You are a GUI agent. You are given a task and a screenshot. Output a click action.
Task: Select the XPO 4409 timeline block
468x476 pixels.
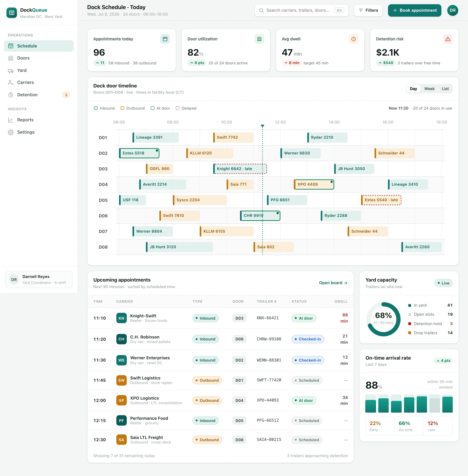coord(314,184)
